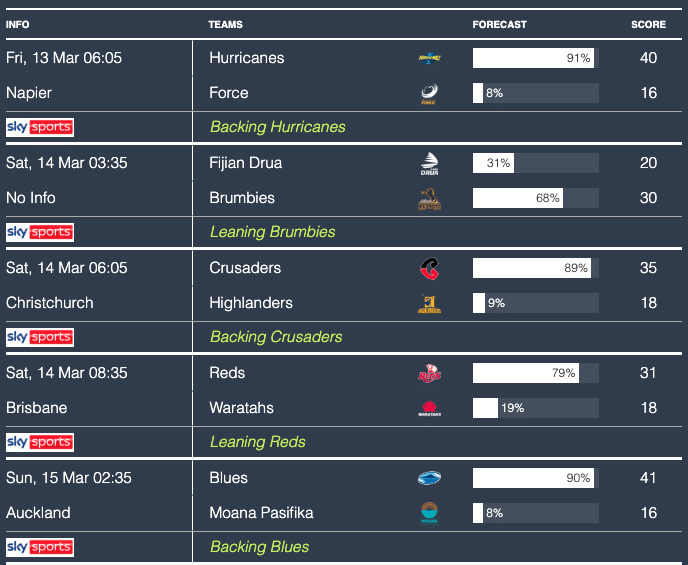This screenshot has height=565, width=688.
Task: Click the Fijian Drua team logo
Action: point(429,164)
